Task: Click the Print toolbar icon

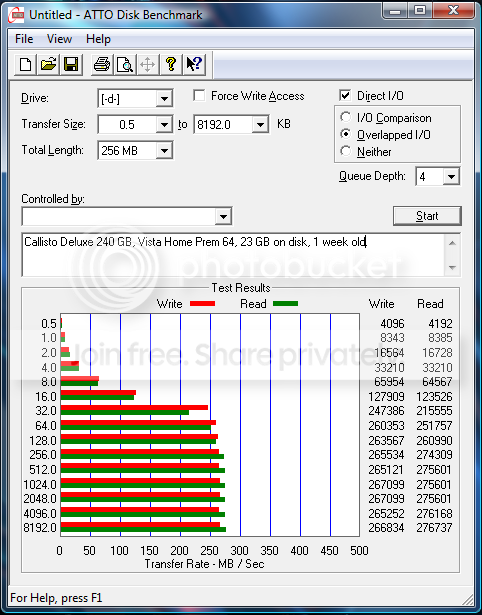Action: 102,64
